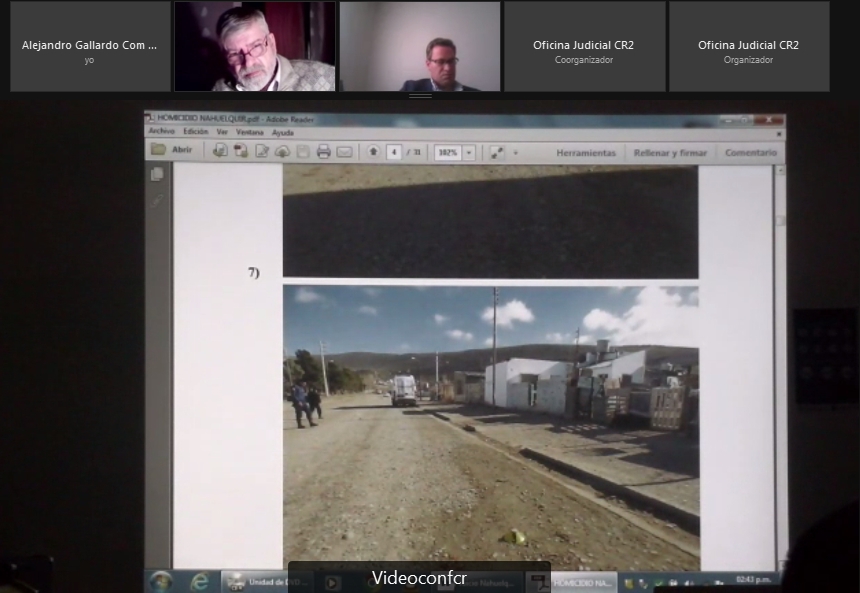Open the Rellenar y firmar pane

[670, 153]
